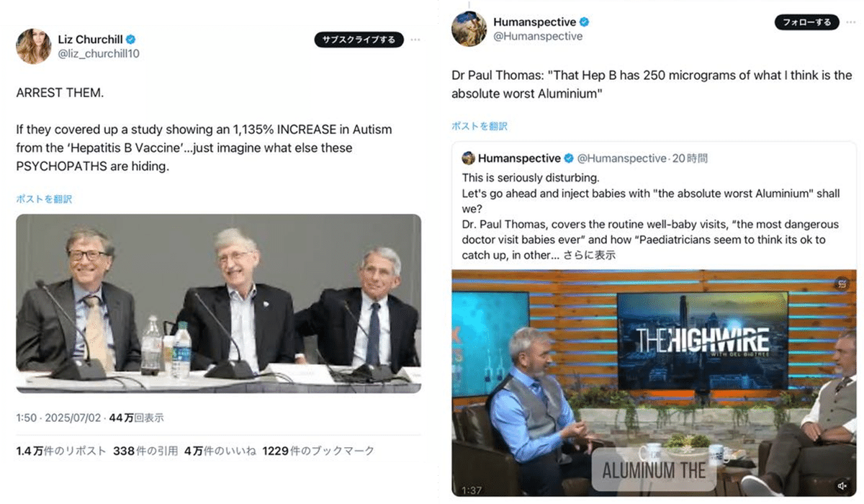This screenshot has width=864, height=504.
Task: Open the small avatar in quoted post
Action: (x=468, y=158)
